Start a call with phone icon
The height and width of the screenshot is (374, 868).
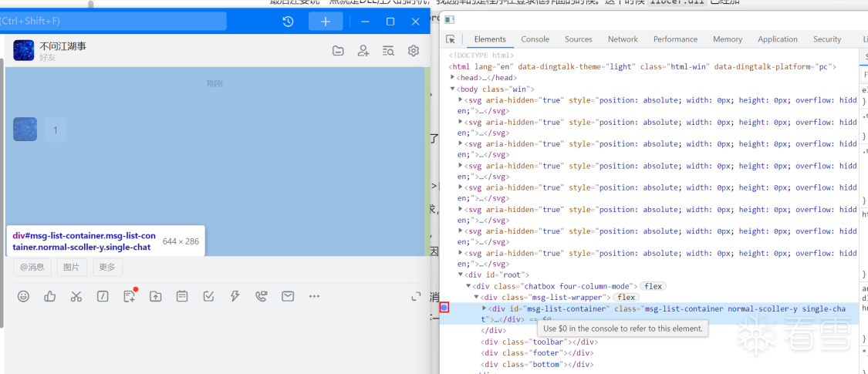pos(262,297)
